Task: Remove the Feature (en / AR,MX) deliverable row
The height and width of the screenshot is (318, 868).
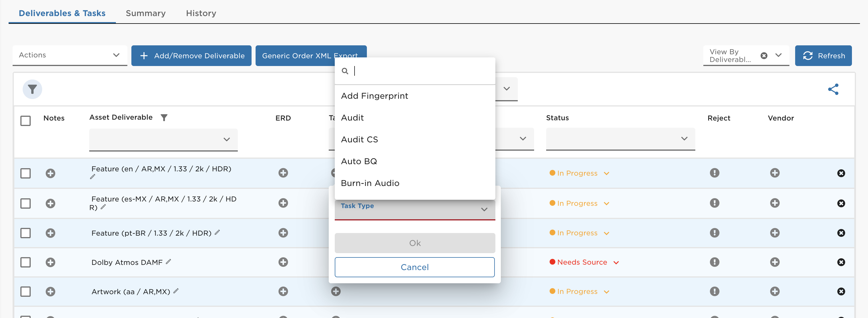Action: (x=841, y=173)
